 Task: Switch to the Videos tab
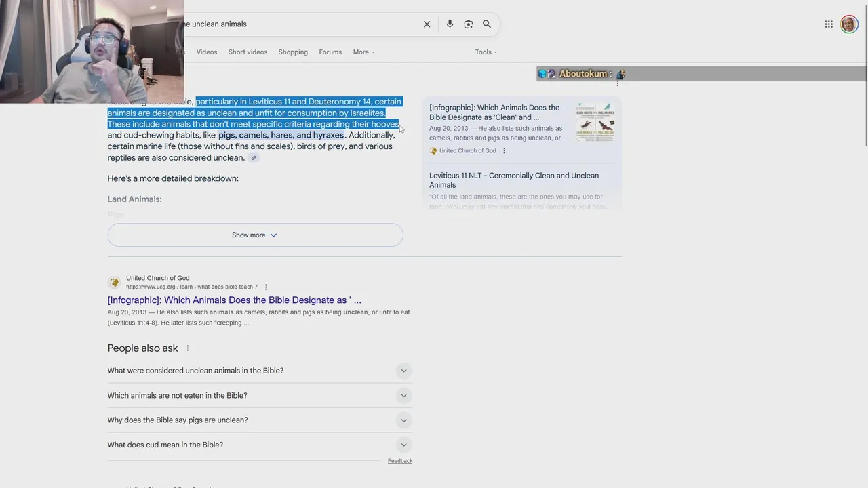click(207, 52)
